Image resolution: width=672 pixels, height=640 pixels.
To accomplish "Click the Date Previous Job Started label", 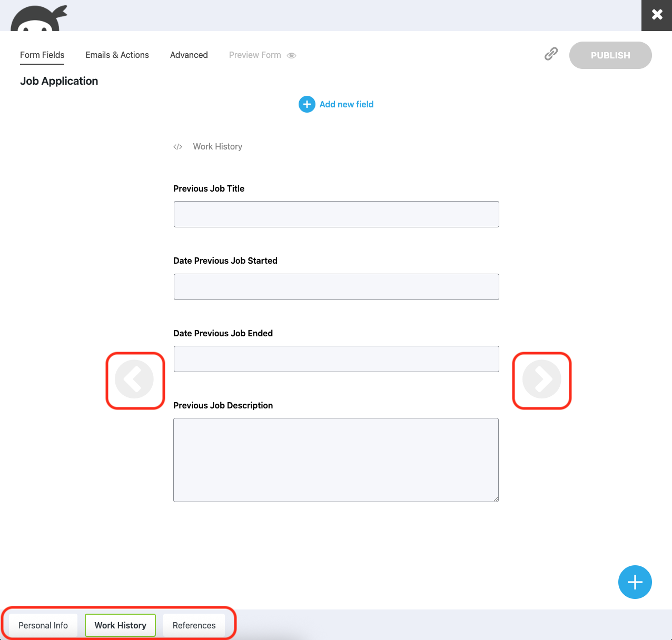I will click(225, 261).
